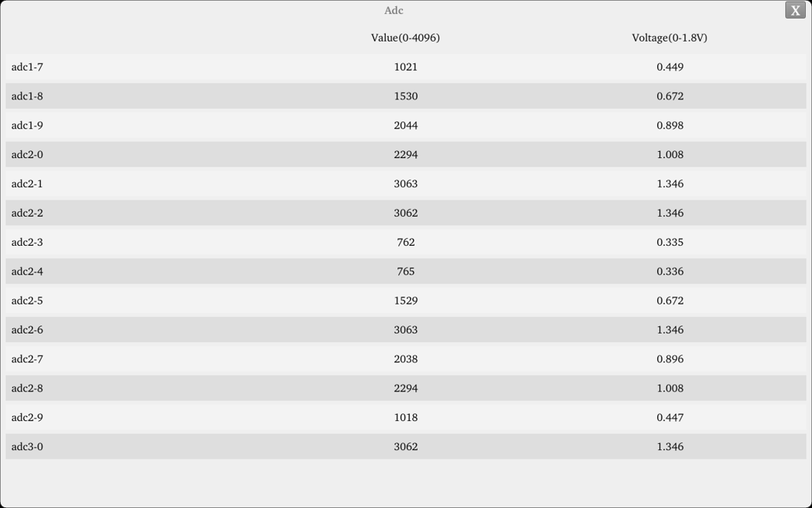Select the adc2-1 channel label
The image size is (812, 508).
click(27, 184)
